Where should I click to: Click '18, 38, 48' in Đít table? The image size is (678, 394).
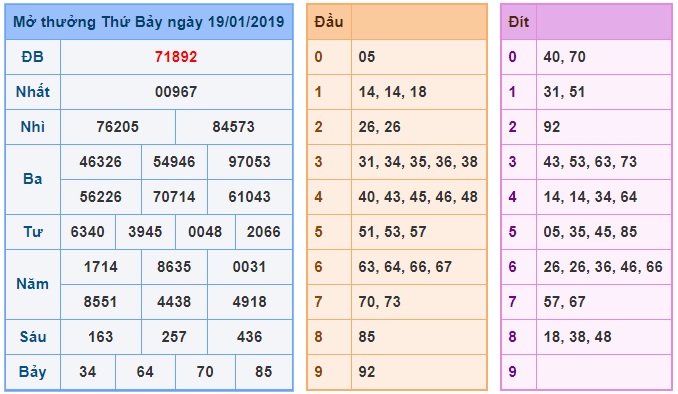click(x=578, y=337)
